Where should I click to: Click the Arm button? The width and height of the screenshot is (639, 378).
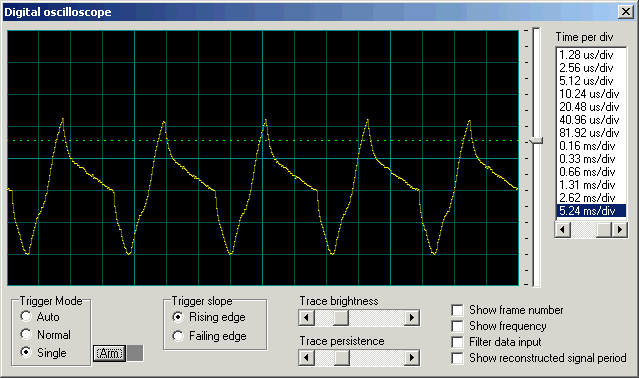[x=109, y=353]
